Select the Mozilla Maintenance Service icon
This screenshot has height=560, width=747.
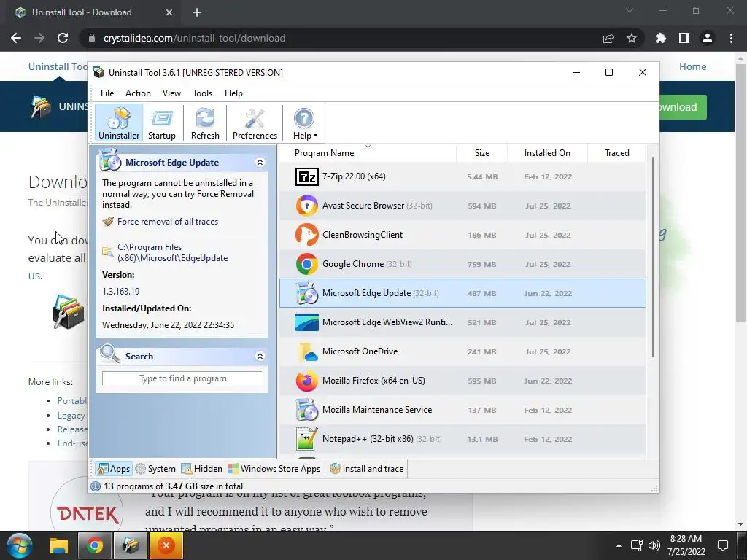coord(306,410)
